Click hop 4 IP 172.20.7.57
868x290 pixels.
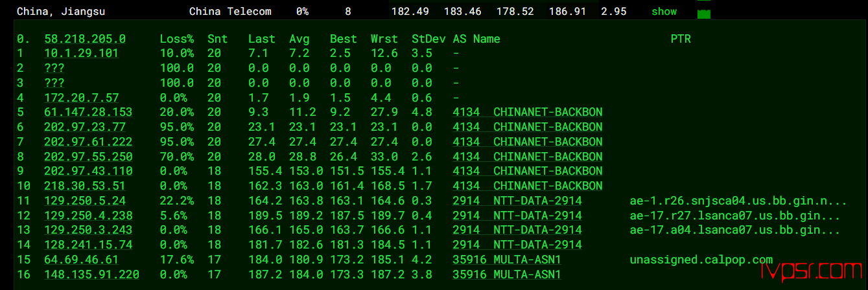pyautogui.click(x=81, y=98)
